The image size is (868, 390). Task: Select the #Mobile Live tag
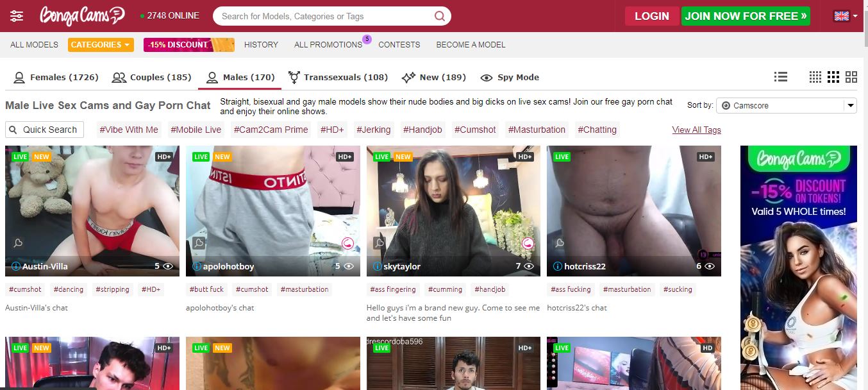coord(196,130)
